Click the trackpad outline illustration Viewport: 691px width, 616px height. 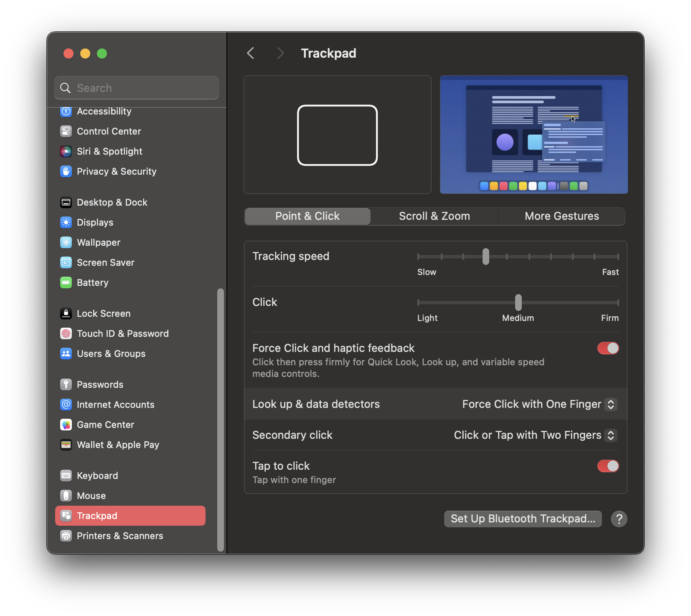point(337,135)
